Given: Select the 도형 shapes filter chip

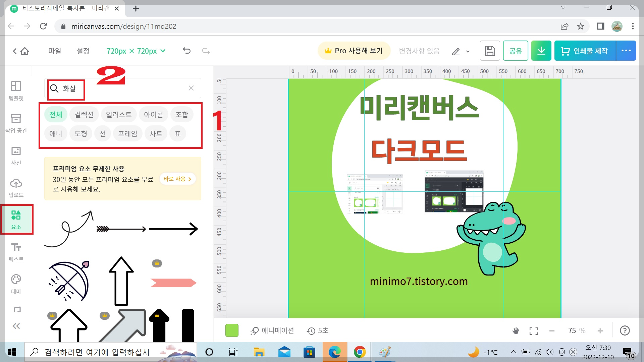Looking at the screenshot, I should coord(81,134).
